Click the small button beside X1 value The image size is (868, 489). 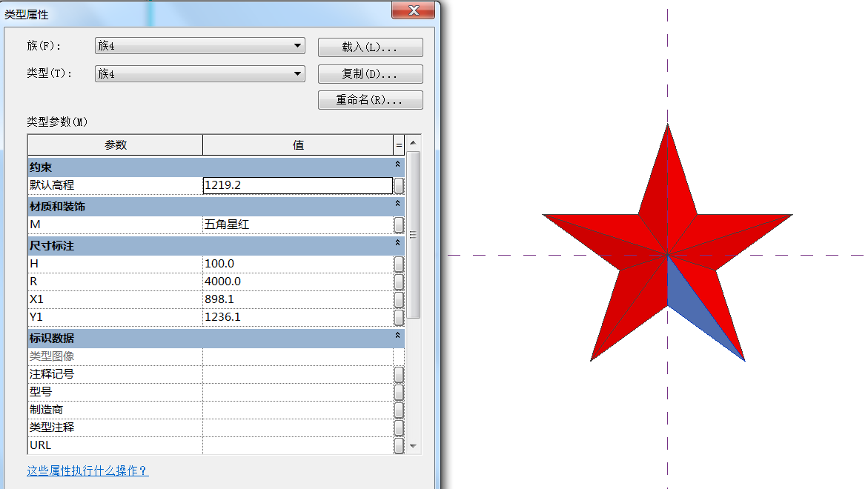399,299
